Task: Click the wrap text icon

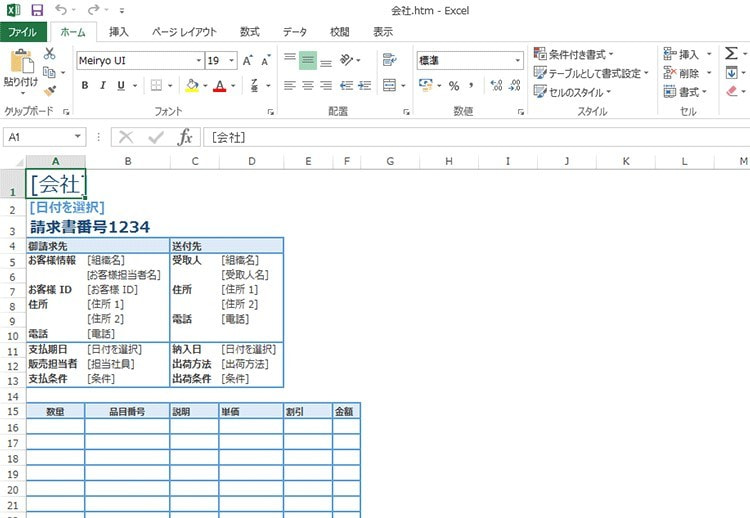Action: tap(390, 60)
